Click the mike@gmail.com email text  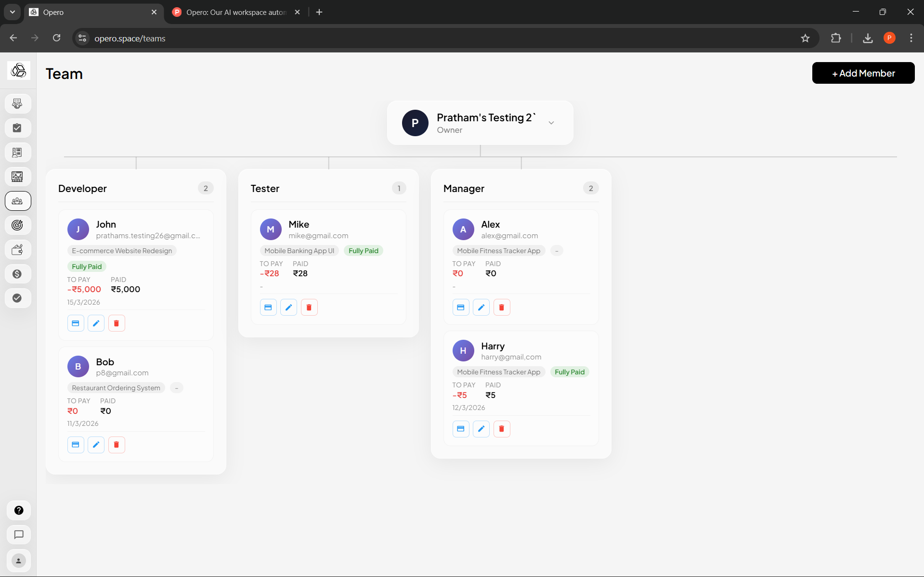point(318,236)
